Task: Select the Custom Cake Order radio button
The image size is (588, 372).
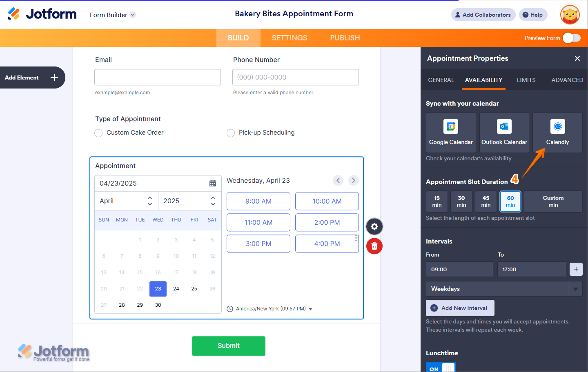Action: tap(98, 133)
